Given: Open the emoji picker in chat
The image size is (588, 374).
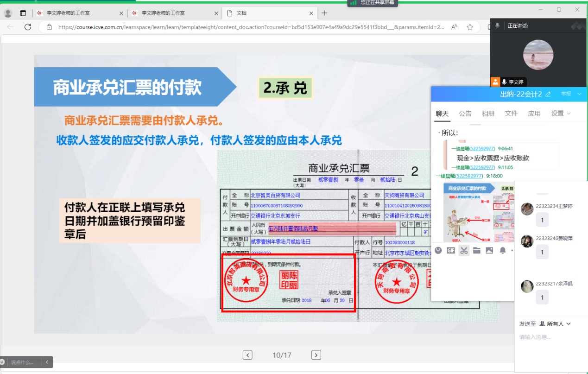Looking at the screenshot, I should point(438,250).
